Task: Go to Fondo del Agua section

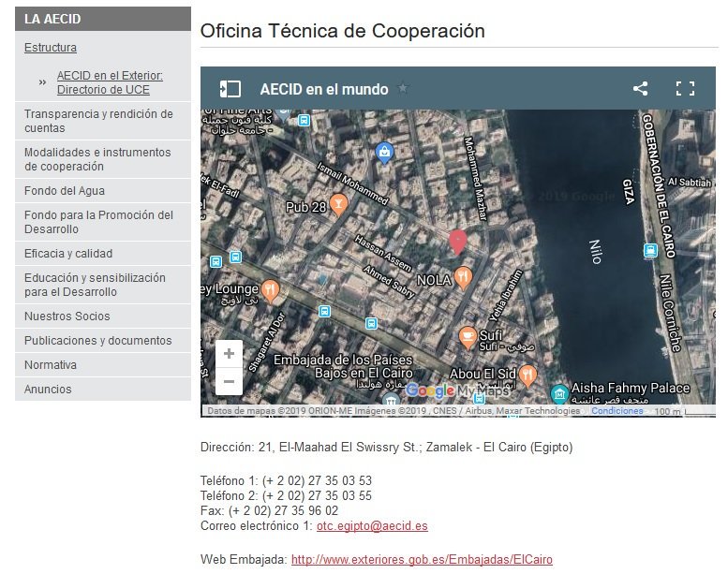Action: [x=103, y=191]
